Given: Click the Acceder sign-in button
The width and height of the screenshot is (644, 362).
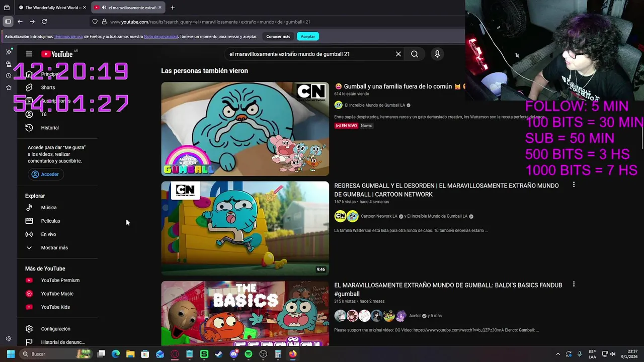Looking at the screenshot, I should coord(45,174).
